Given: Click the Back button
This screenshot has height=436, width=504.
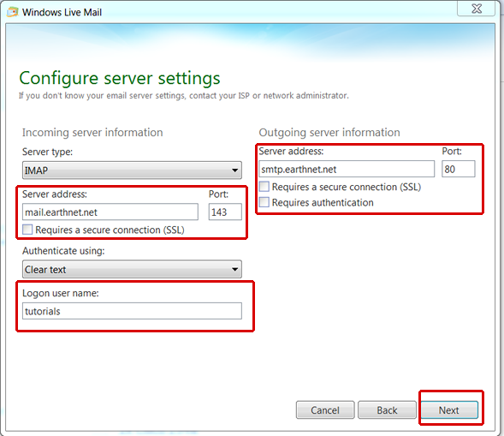Looking at the screenshot, I should (x=387, y=410).
